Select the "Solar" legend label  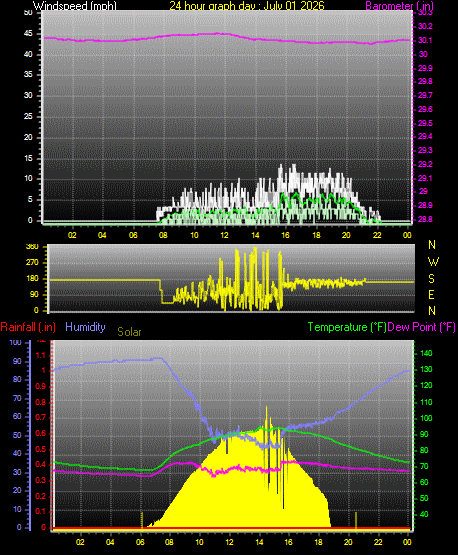click(x=129, y=332)
